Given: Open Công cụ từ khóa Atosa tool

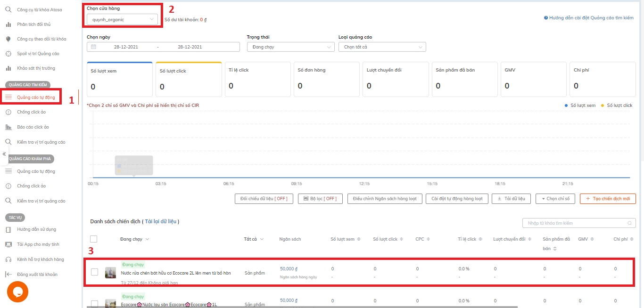Looking at the screenshot, I should [39, 9].
